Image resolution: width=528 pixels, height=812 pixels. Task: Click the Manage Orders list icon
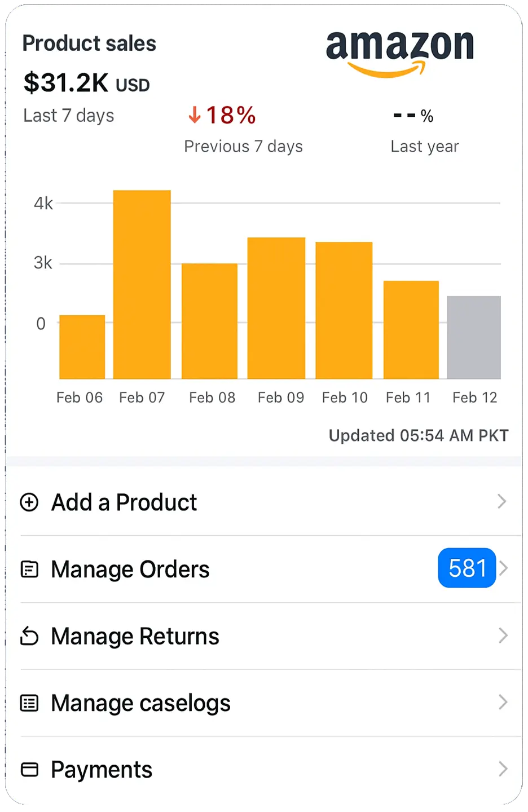click(29, 569)
